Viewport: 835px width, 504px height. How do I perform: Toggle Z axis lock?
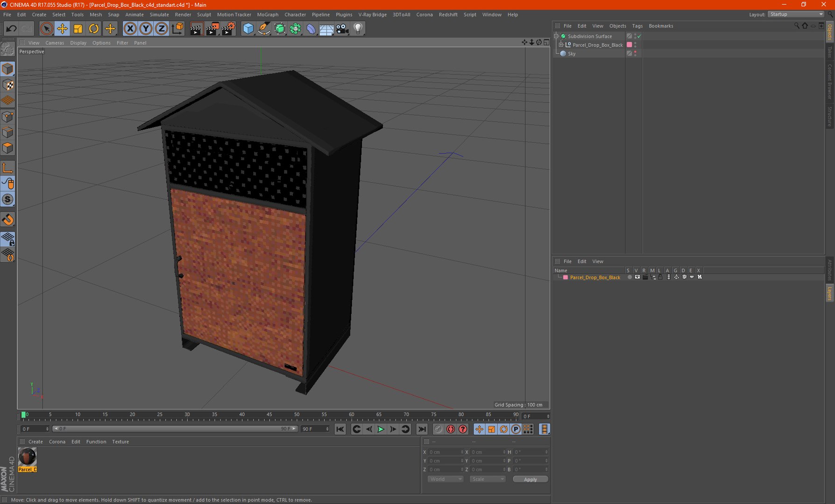tap(162, 29)
